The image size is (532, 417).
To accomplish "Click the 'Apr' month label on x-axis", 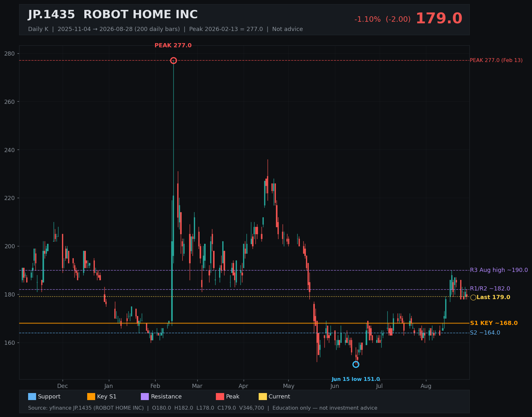I will (243, 386).
